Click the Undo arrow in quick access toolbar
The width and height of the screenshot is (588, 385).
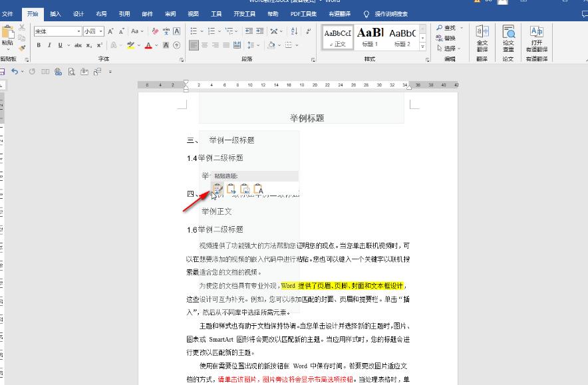pyautogui.click(x=15, y=71)
